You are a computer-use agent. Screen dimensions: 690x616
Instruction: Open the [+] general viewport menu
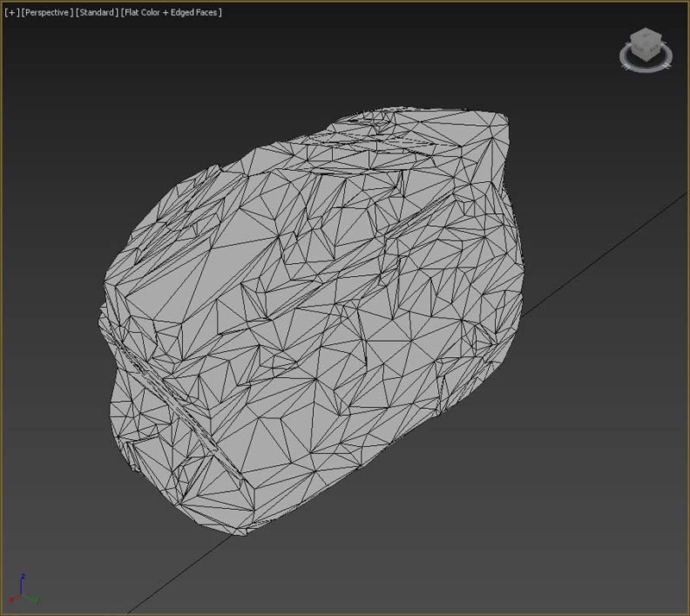click(10, 13)
